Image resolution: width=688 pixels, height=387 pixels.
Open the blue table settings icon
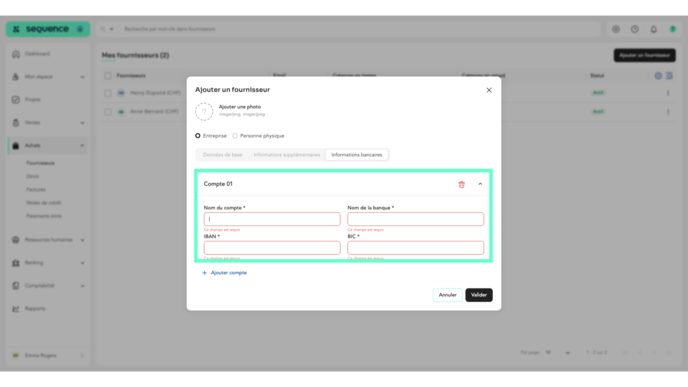click(658, 76)
